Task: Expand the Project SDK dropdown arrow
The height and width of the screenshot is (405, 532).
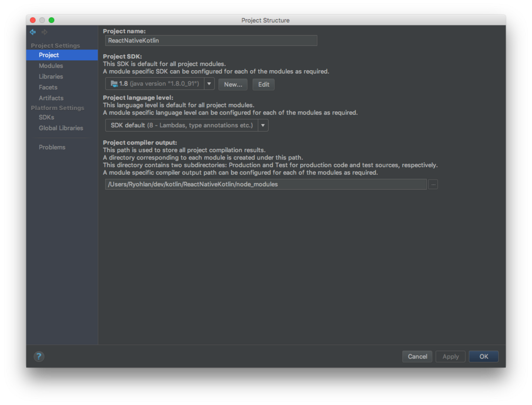Action: point(209,84)
